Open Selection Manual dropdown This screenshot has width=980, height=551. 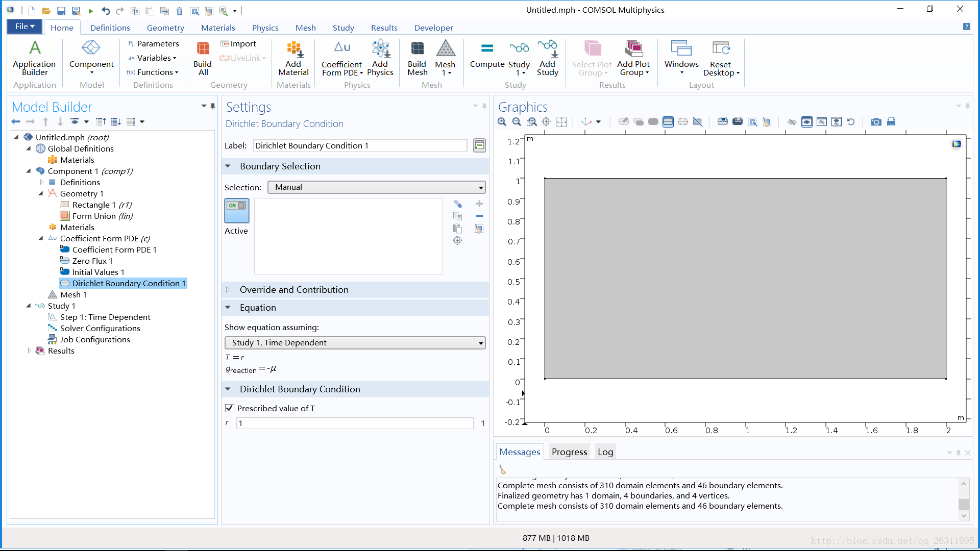(x=377, y=187)
